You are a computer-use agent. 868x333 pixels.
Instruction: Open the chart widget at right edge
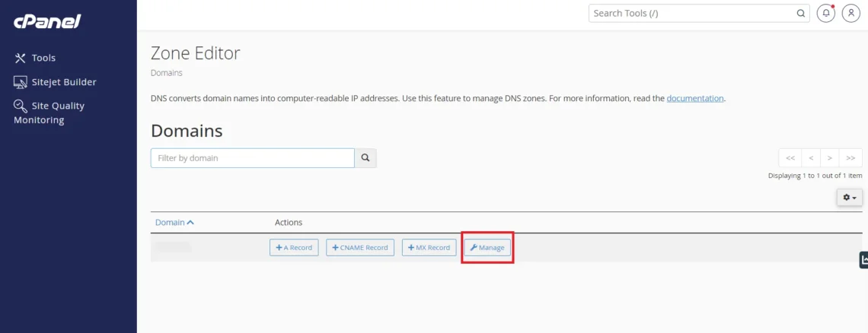pyautogui.click(x=863, y=260)
